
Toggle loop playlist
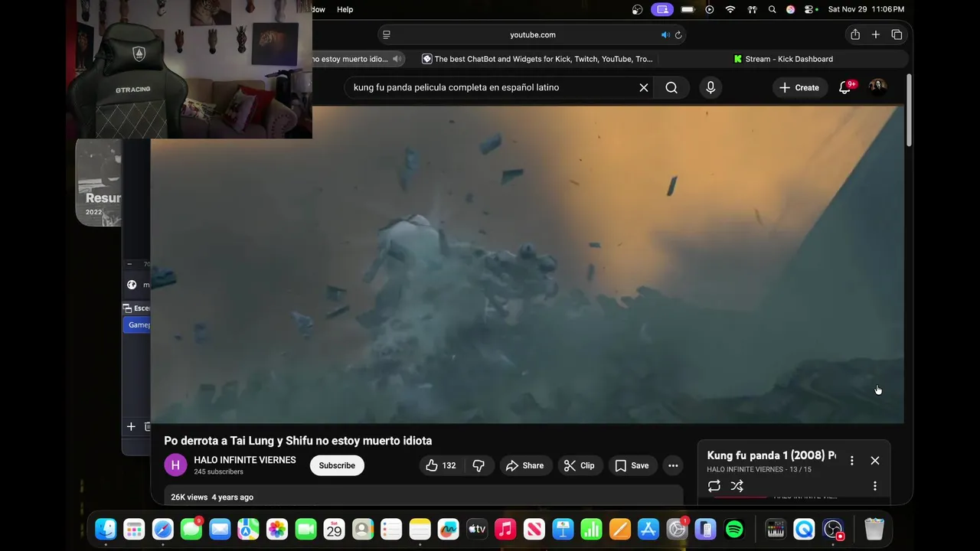714,486
